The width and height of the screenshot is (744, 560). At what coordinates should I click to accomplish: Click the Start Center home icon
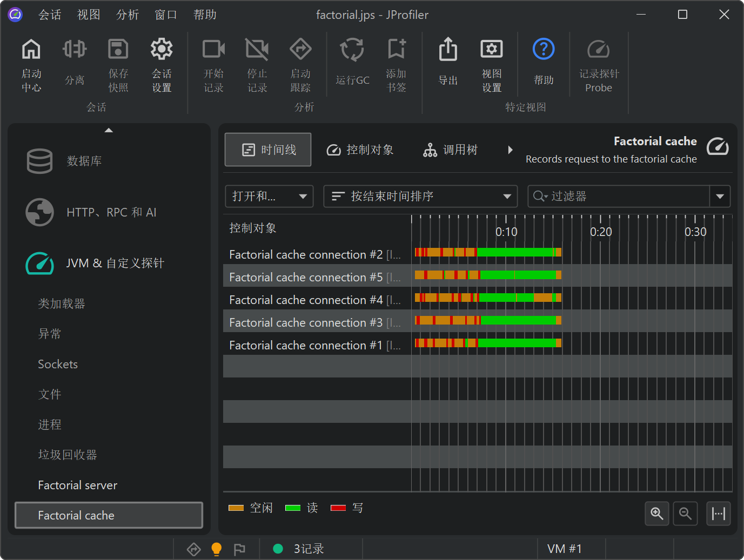pos(31,50)
